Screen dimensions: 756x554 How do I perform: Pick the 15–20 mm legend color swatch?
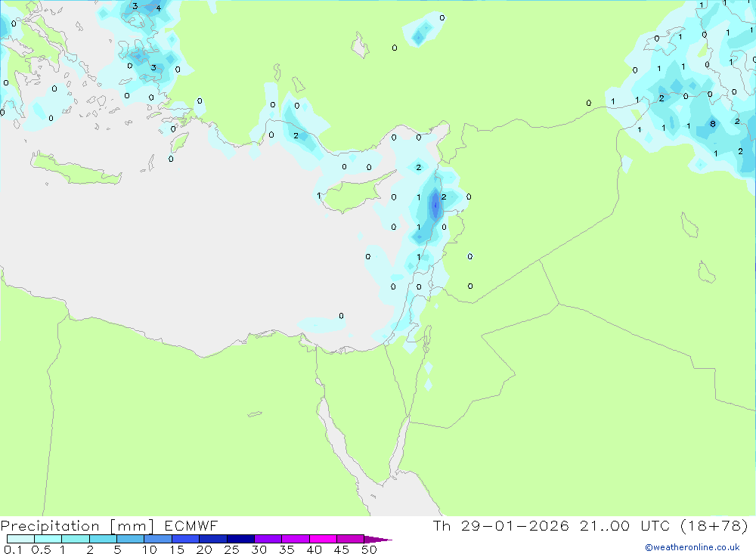pyautogui.click(x=186, y=539)
